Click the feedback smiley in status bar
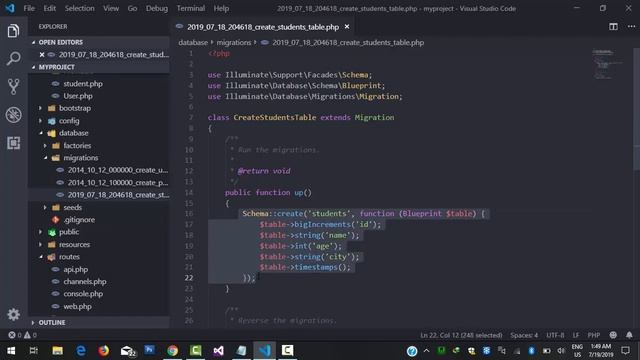This screenshot has width=640, height=360. coord(613,335)
